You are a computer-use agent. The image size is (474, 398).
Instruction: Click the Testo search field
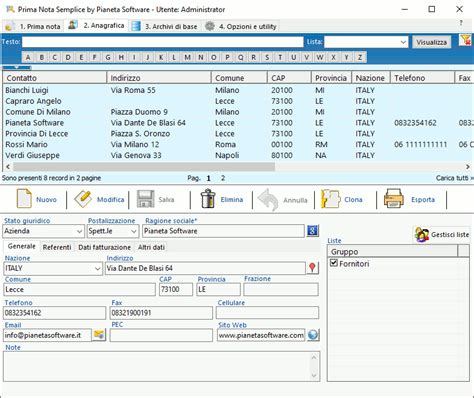[x=163, y=42]
